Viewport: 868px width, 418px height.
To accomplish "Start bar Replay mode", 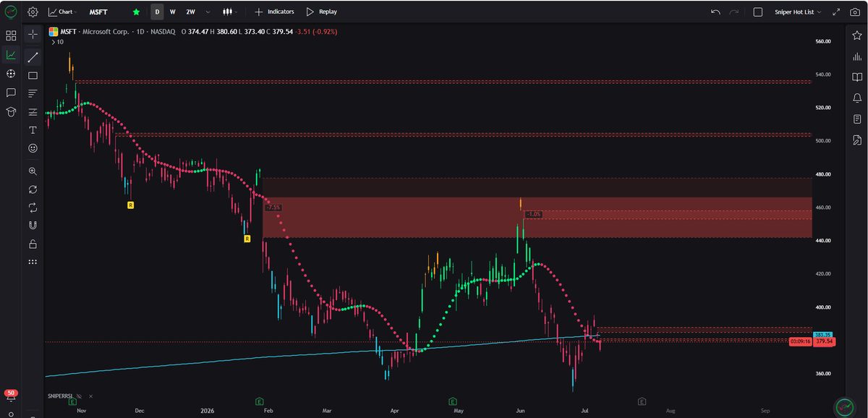I will [x=321, y=12].
